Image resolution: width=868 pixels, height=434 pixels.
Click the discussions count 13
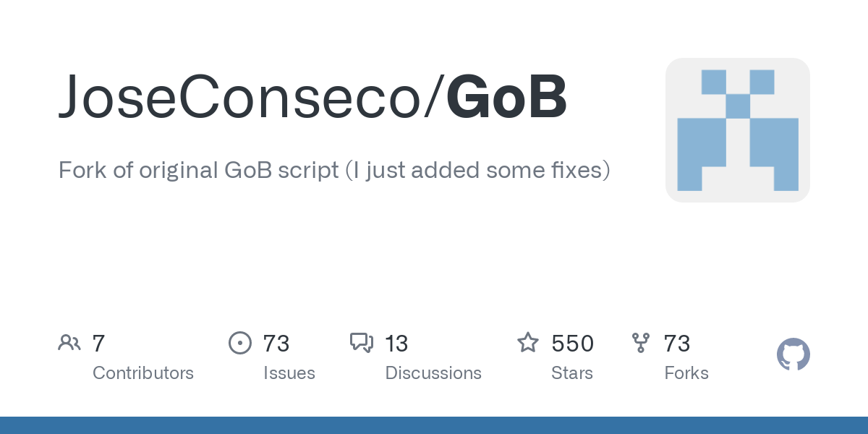point(396,344)
